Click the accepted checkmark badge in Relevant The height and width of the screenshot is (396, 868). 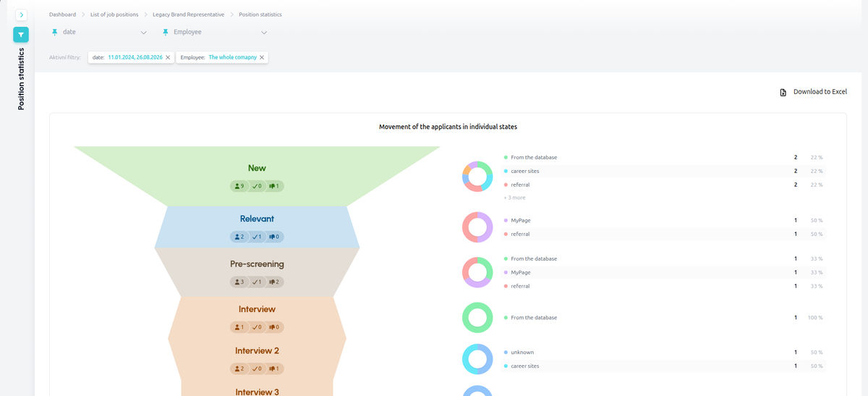coord(257,237)
